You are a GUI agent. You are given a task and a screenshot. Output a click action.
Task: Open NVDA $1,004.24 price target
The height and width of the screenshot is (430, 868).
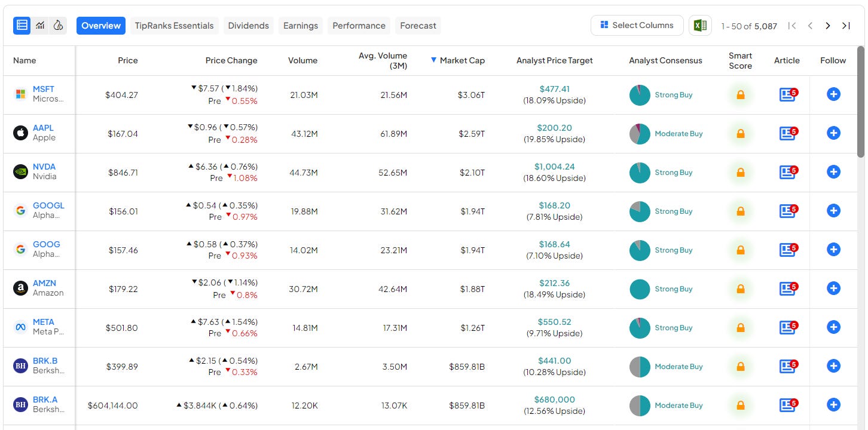coord(554,167)
